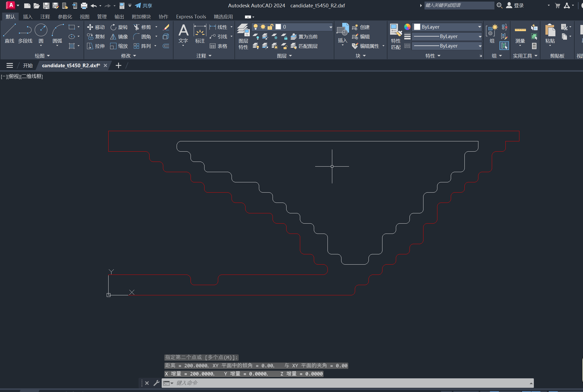Click the Copy (复制) tool
Screen dimensions: 583x392
(x=96, y=37)
